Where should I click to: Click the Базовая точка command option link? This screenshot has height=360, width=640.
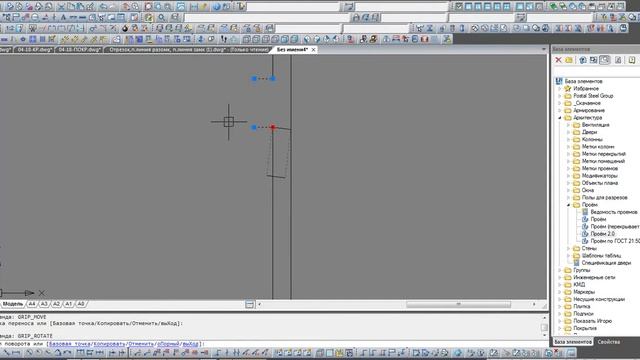pyautogui.click(x=69, y=344)
